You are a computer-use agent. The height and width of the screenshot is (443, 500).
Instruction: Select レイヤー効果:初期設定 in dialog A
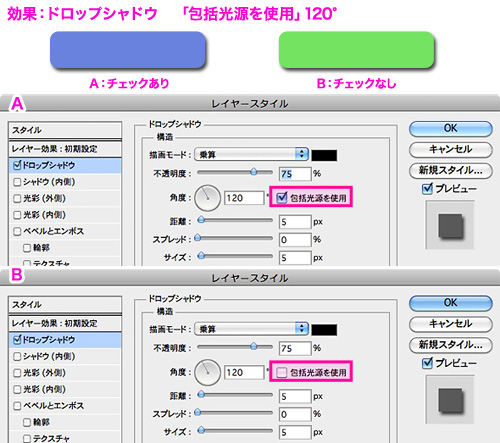[65, 149]
